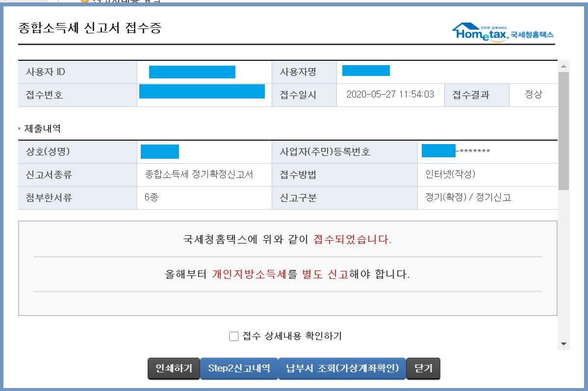
Task: Click the scrollbar up arrow
Action: tap(563, 66)
